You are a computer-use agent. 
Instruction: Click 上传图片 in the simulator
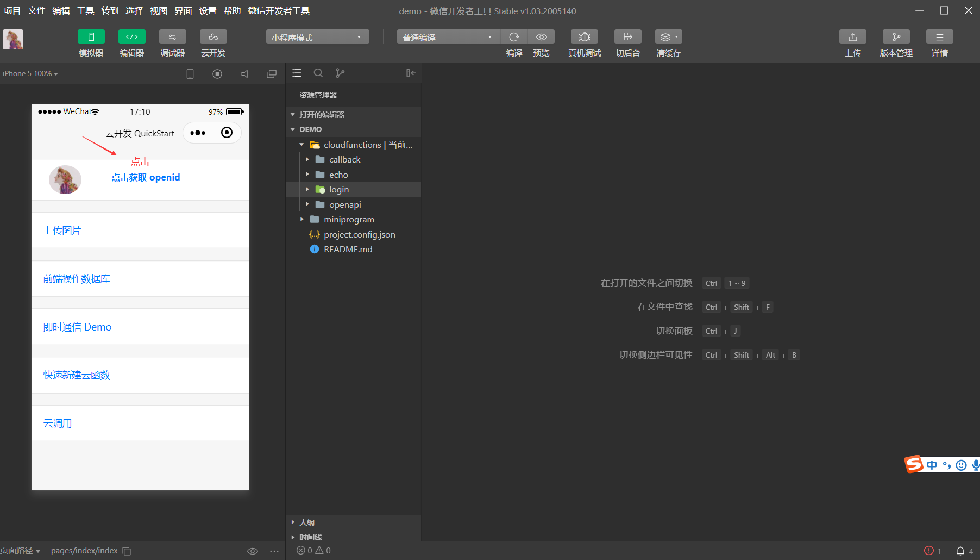[x=62, y=231]
